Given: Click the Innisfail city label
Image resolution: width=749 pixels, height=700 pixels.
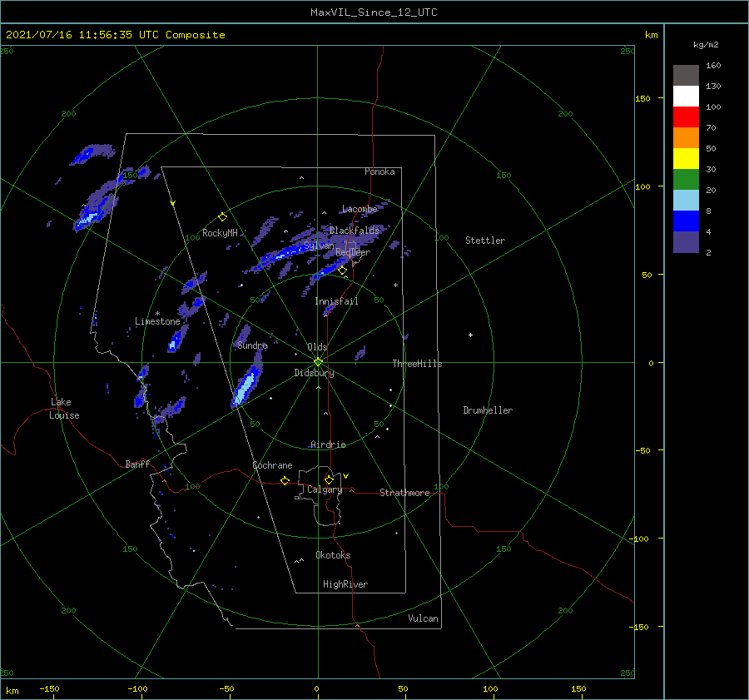Looking at the screenshot, I should pos(336,301).
